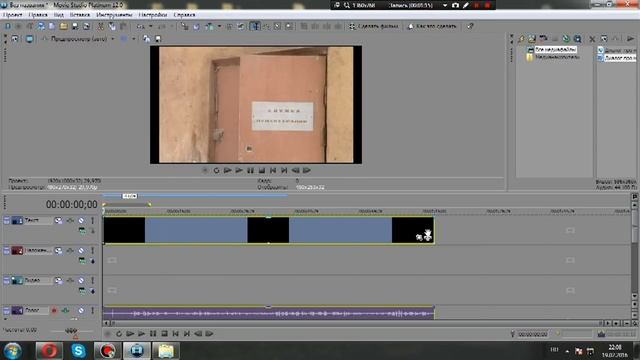The height and width of the screenshot is (360, 640).
Task: Arm the Голос track for recording
Action: pos(54,311)
